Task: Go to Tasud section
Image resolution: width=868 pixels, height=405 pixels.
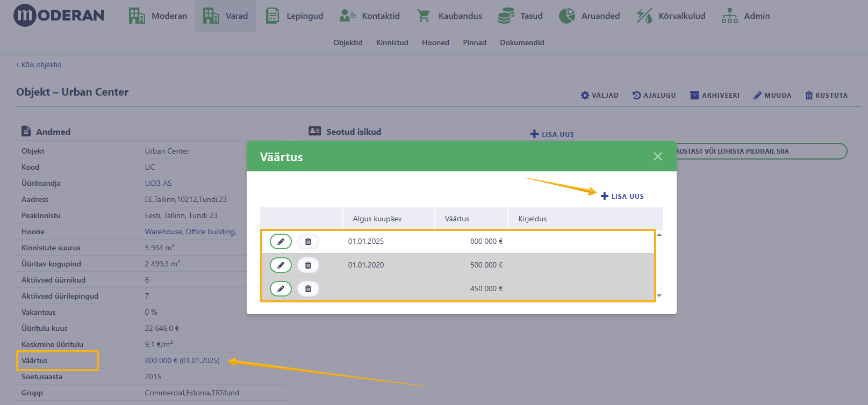Action: click(x=520, y=16)
